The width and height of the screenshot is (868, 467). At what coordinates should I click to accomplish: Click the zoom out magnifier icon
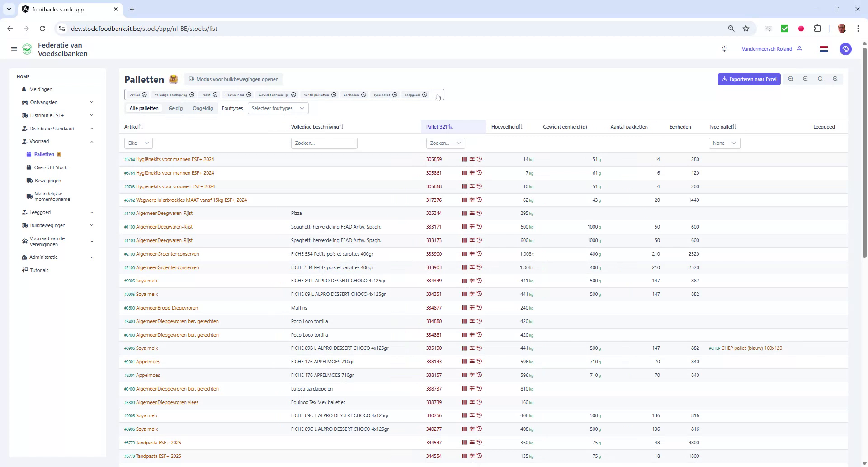click(806, 79)
